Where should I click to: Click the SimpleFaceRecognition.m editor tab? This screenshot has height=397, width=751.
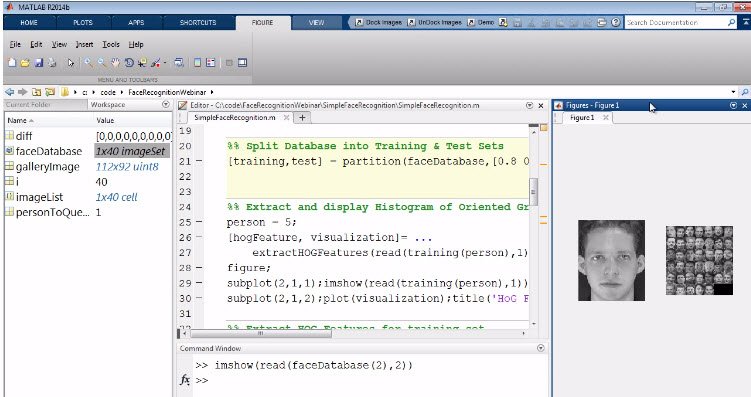(x=235, y=118)
